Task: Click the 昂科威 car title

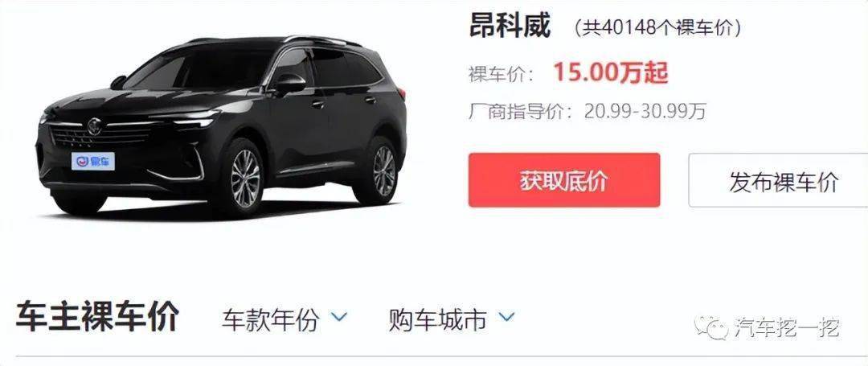Action: (x=510, y=25)
